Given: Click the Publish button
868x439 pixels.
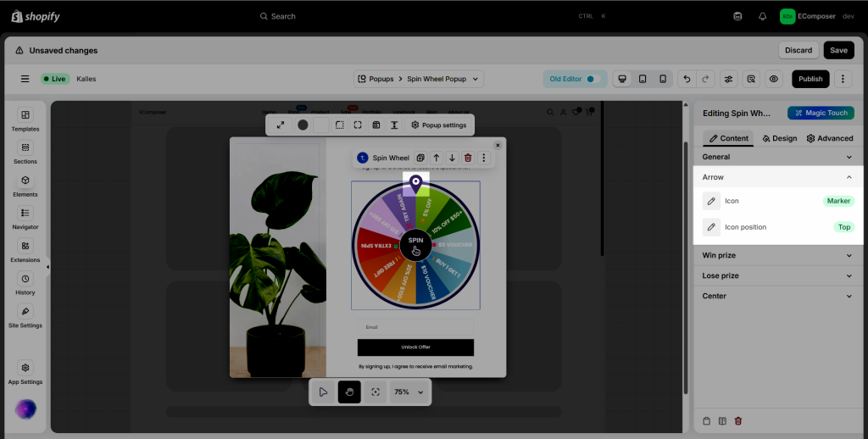Looking at the screenshot, I should click(x=810, y=79).
